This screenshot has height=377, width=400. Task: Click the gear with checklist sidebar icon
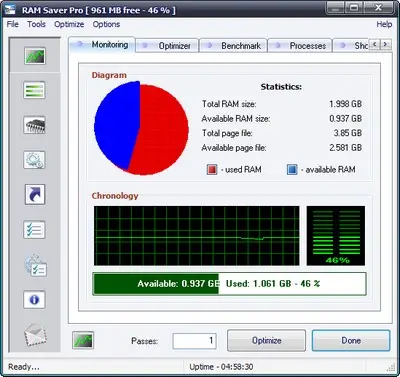click(x=35, y=265)
